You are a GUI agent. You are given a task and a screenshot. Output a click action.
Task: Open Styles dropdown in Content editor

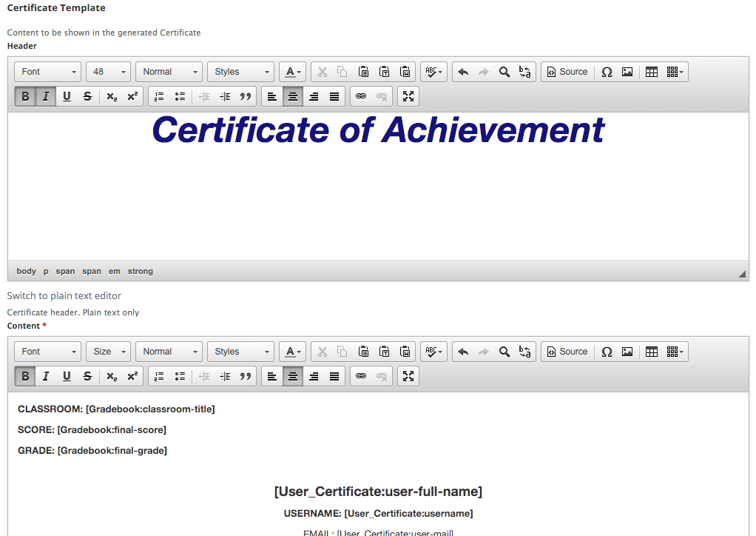pyautogui.click(x=240, y=352)
